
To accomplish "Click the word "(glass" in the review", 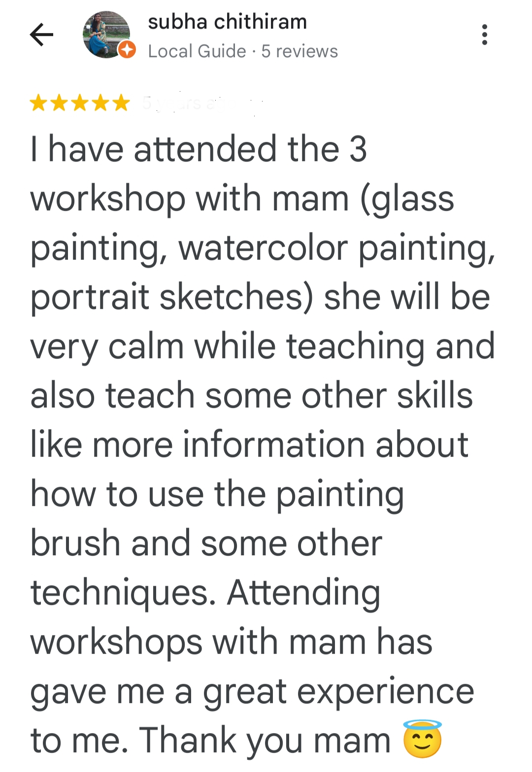I will (x=407, y=200).
